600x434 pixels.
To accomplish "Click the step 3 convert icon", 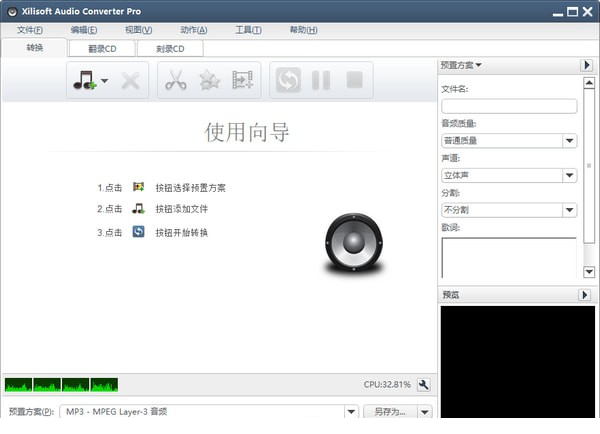I will pos(138,232).
